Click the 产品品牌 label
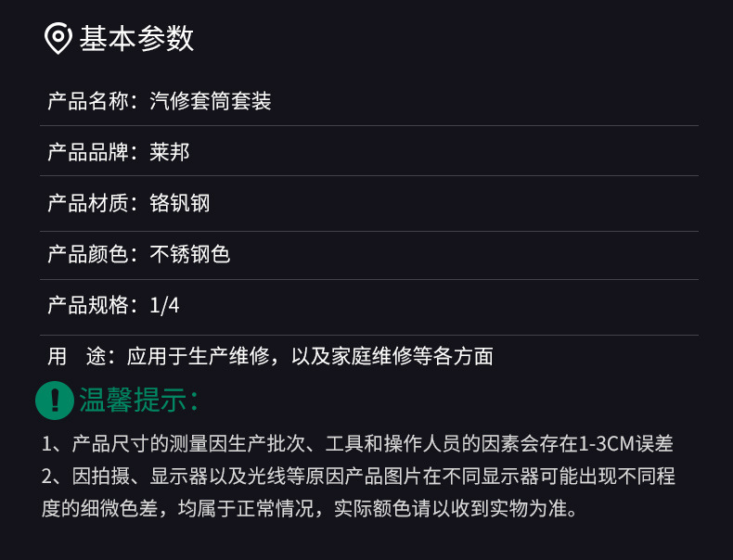 [88, 152]
